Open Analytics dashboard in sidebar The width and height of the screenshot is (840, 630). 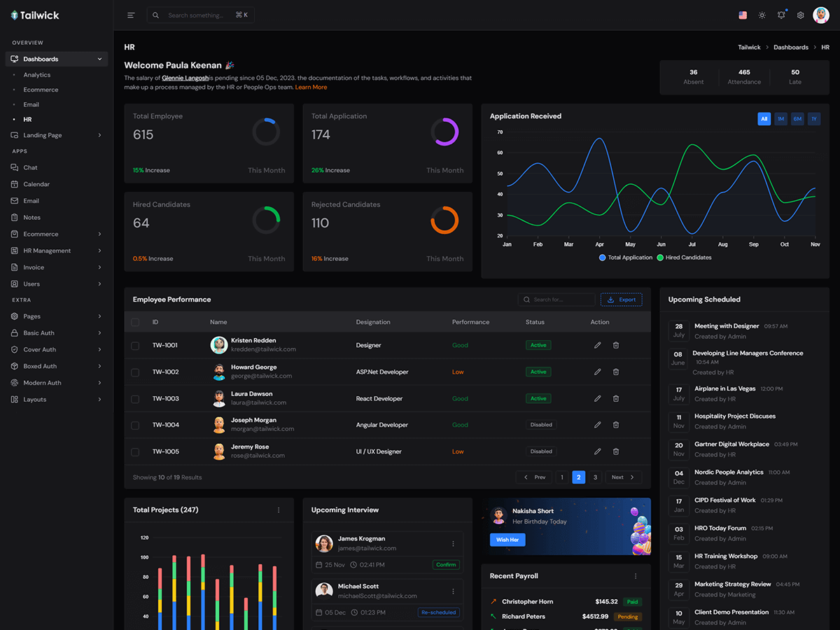37,75
